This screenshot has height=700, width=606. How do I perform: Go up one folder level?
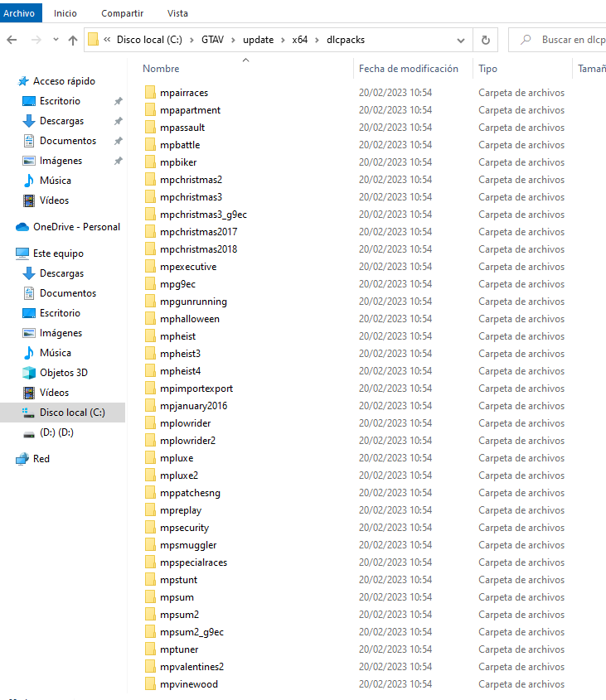tap(73, 41)
